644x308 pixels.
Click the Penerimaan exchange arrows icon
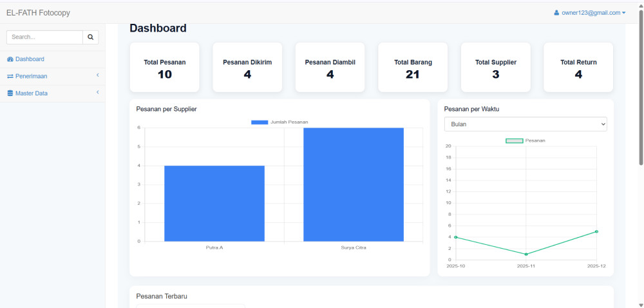click(x=10, y=76)
